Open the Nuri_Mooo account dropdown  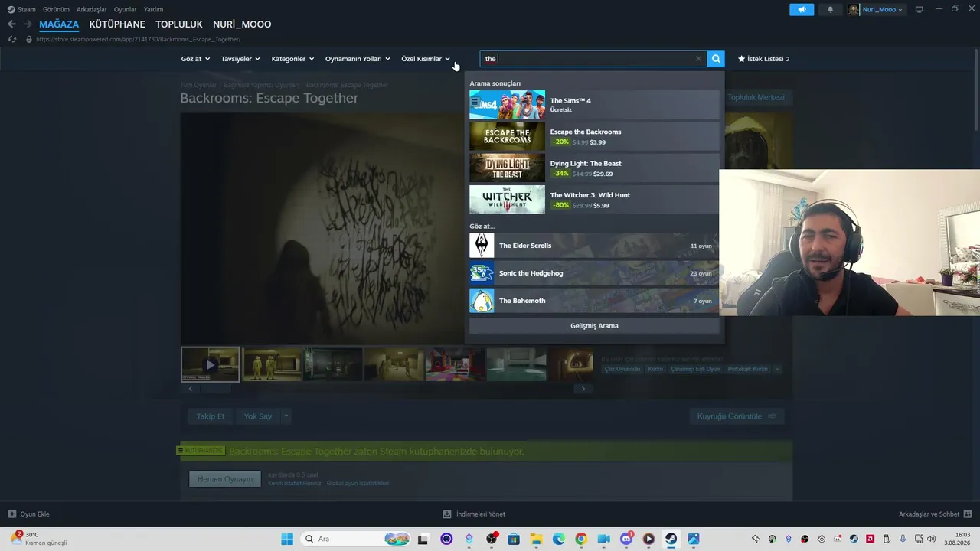click(x=876, y=9)
